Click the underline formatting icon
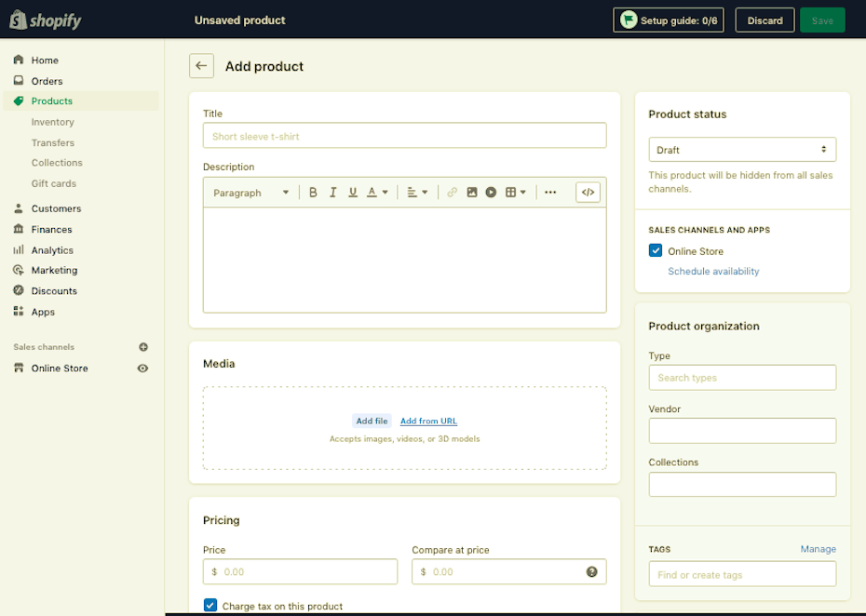 (353, 193)
